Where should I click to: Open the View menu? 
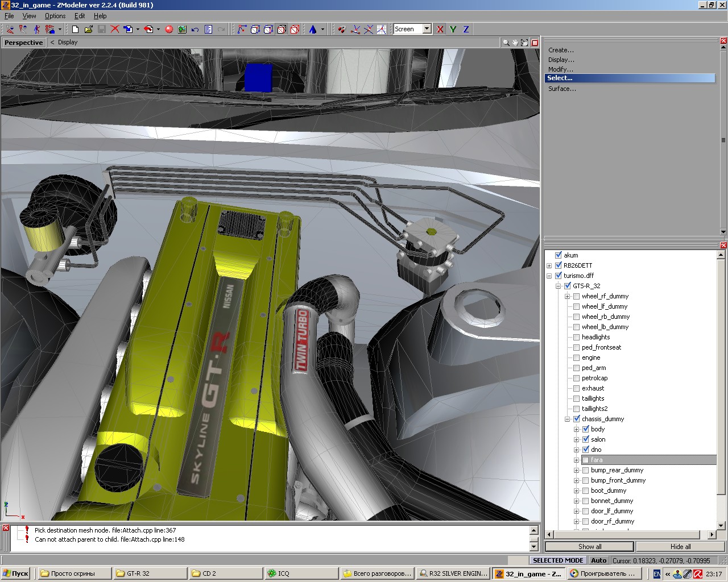point(29,16)
